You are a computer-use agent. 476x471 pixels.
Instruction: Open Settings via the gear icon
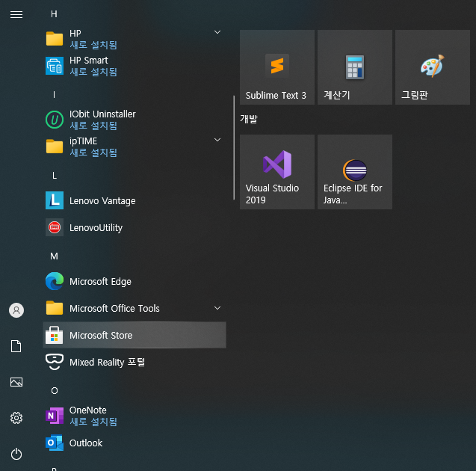pyautogui.click(x=16, y=418)
